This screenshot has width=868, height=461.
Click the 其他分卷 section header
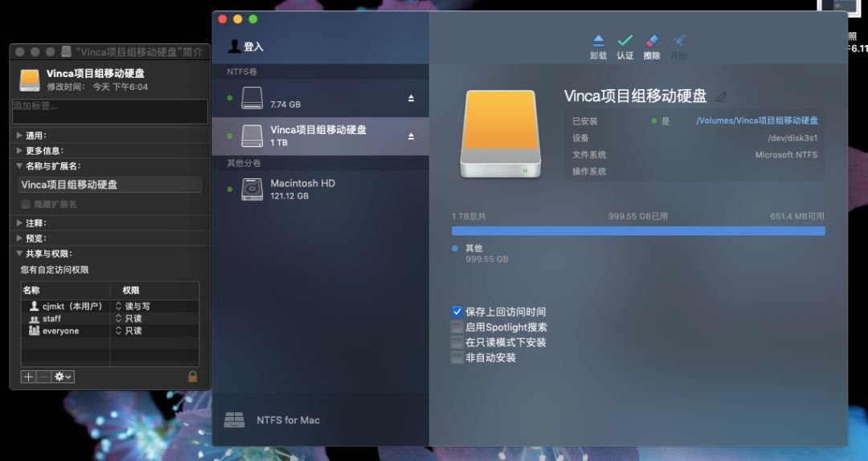pos(244,163)
